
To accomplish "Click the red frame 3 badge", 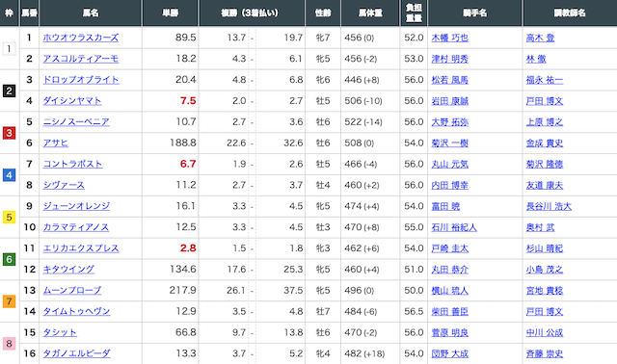I will (9, 133).
